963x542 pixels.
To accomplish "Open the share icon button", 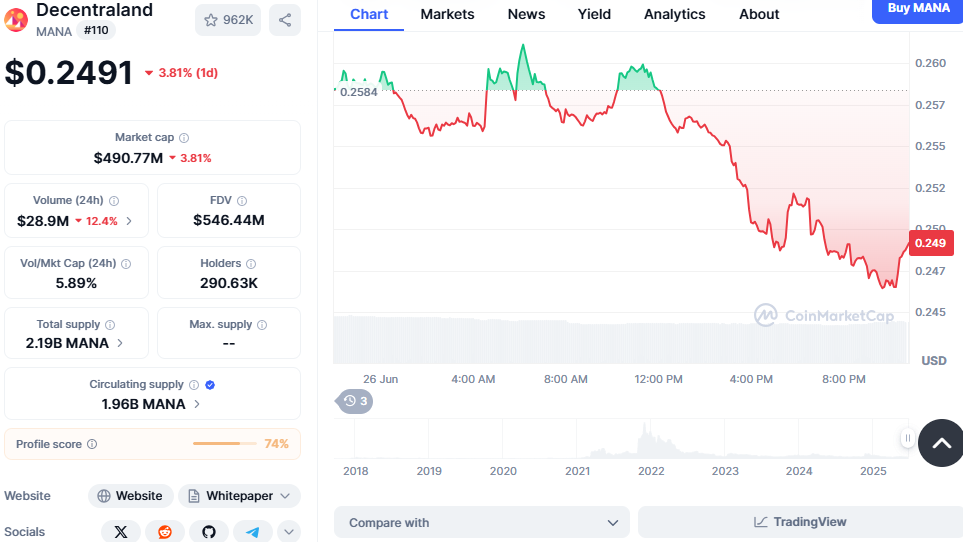I will tap(285, 20).
